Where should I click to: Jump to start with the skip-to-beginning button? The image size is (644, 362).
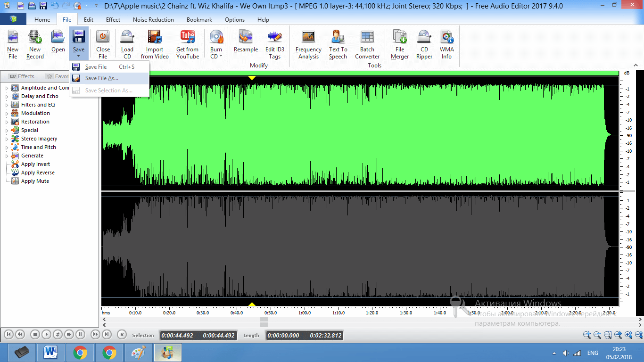8,335
